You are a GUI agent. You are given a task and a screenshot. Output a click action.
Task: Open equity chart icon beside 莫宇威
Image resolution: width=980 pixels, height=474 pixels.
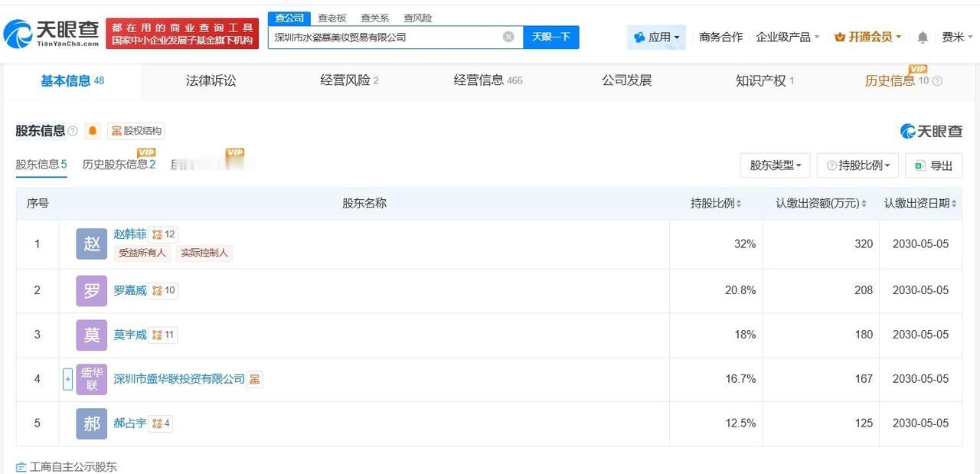coord(164,335)
